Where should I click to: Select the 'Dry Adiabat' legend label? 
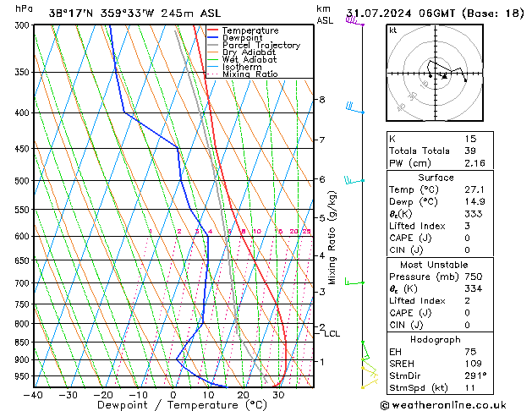[249, 52]
